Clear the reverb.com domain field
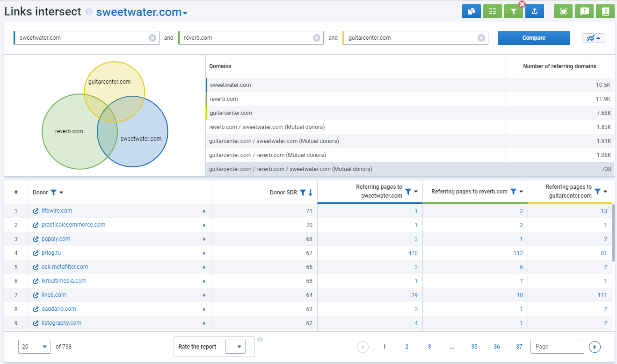 (317, 38)
